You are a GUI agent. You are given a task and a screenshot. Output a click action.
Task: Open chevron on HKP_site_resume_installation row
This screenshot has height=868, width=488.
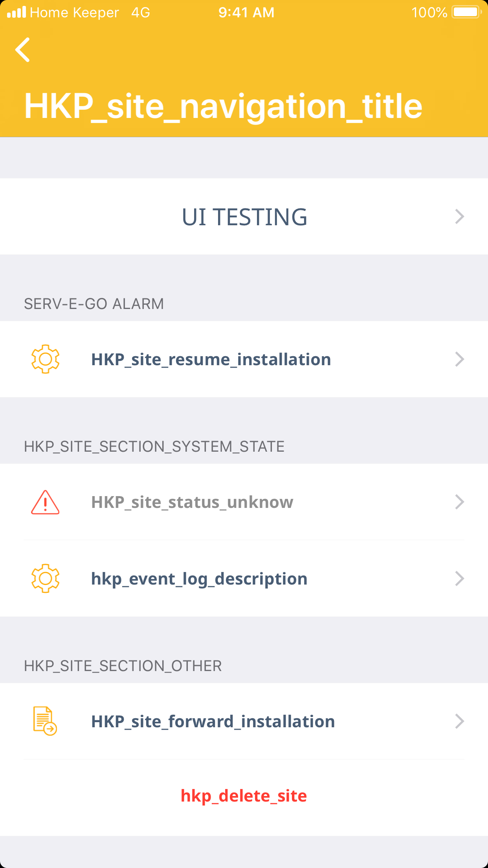point(459,359)
